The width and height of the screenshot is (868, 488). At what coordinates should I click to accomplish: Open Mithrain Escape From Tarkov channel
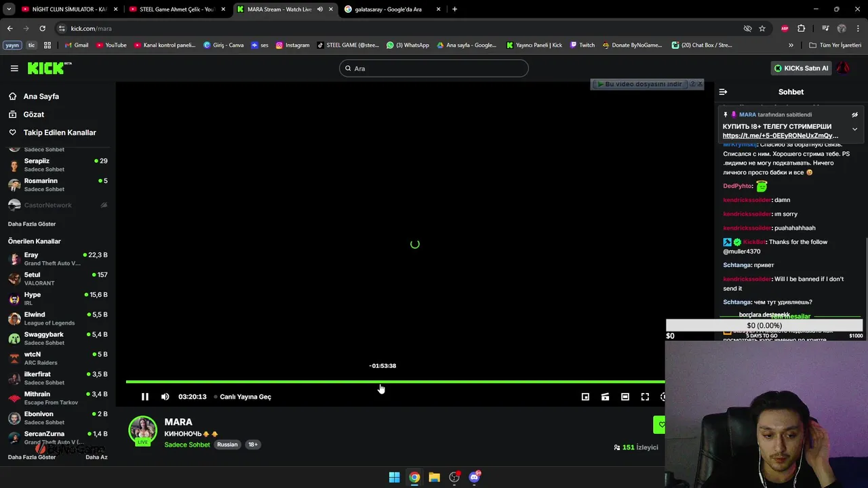click(x=58, y=398)
